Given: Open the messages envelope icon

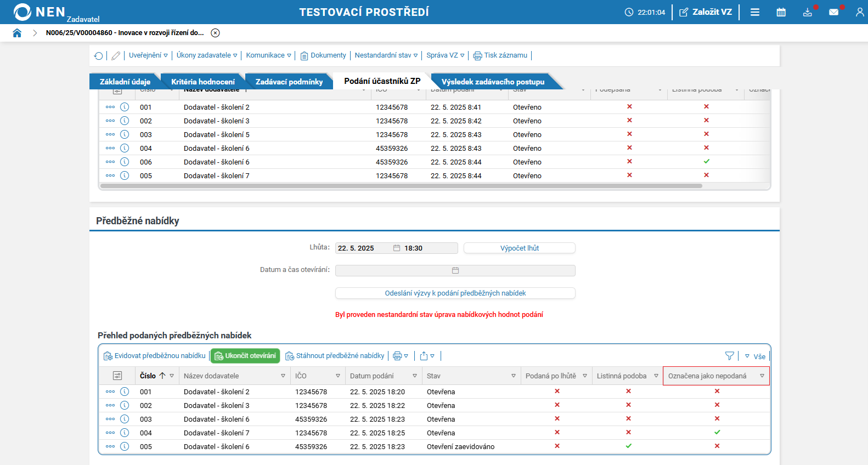Looking at the screenshot, I should (x=834, y=12).
